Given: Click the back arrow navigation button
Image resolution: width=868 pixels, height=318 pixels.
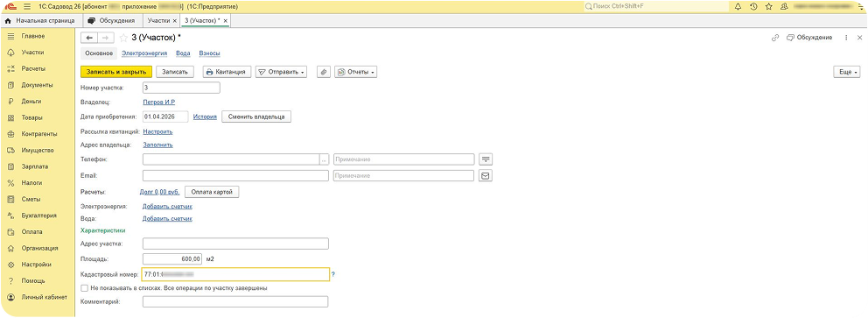Looking at the screenshot, I should click(x=89, y=38).
